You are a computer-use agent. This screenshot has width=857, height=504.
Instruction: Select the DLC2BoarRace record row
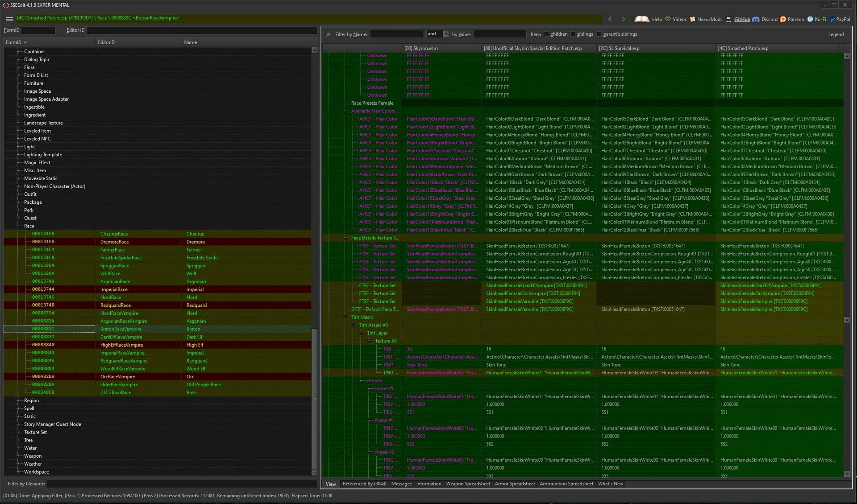158,392
